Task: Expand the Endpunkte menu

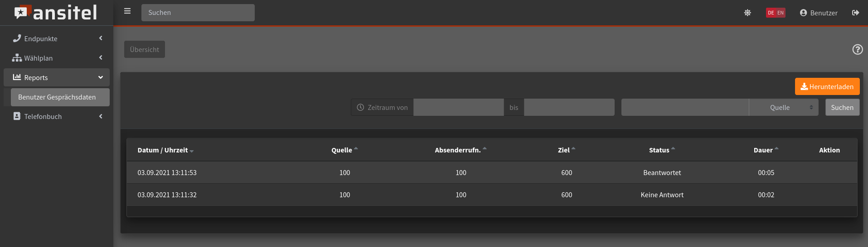Action: 57,39
